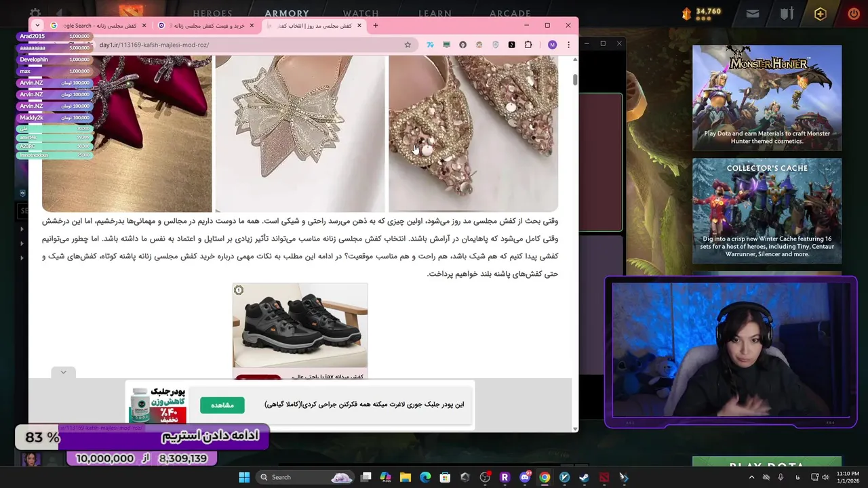Open ARCADE in Dota top menu
868x488 pixels.
click(510, 13)
